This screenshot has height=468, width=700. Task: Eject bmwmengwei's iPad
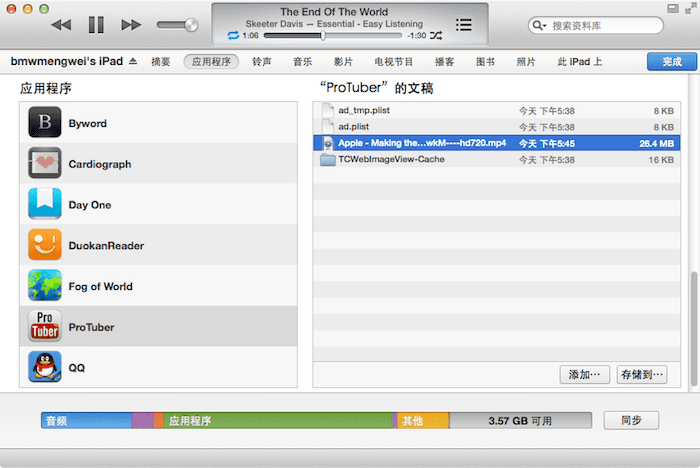[x=133, y=61]
